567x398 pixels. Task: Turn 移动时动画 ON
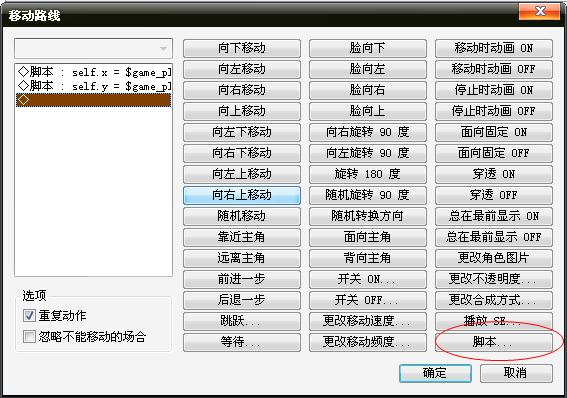click(x=494, y=48)
